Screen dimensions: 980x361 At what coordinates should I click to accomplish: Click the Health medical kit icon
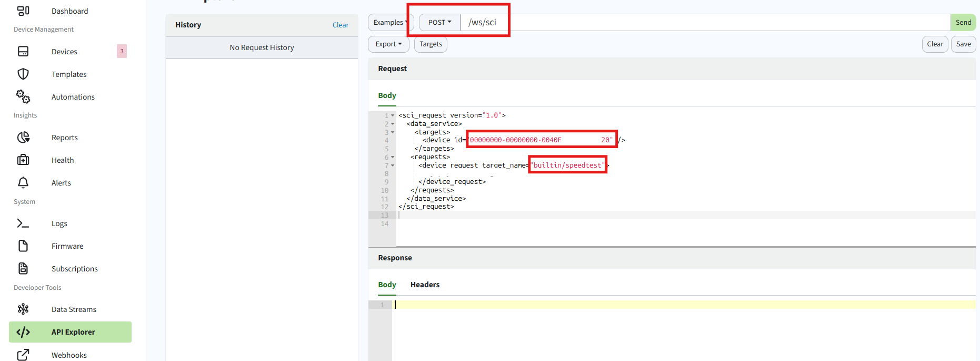(x=23, y=160)
